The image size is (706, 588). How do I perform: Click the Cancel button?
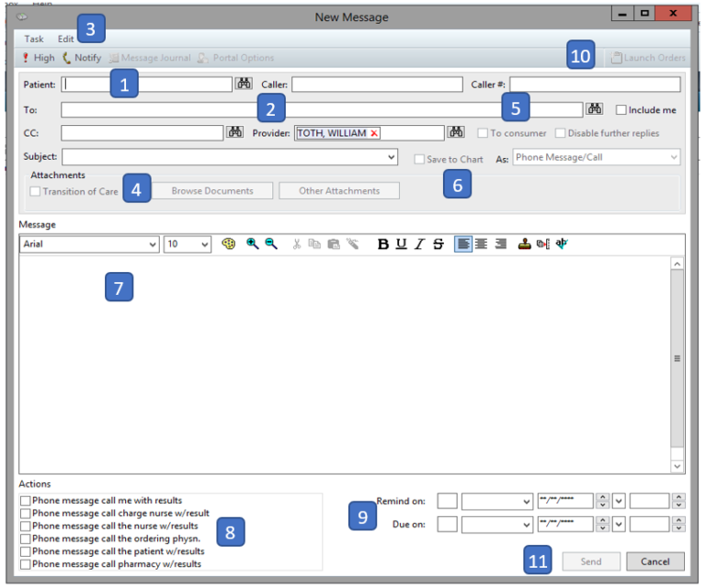655,561
